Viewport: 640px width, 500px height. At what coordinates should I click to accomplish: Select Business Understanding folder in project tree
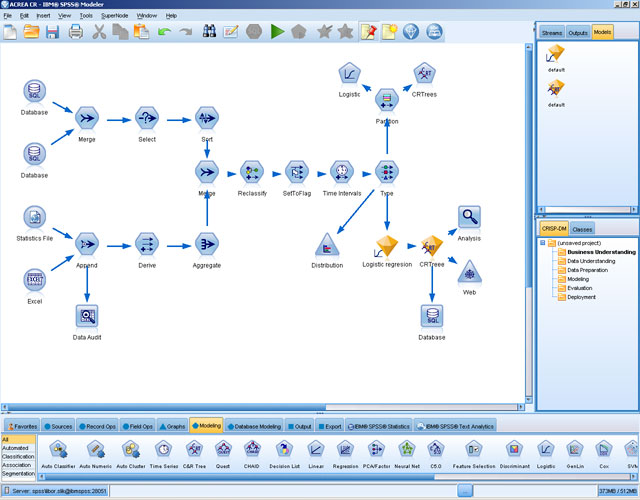tap(597, 252)
